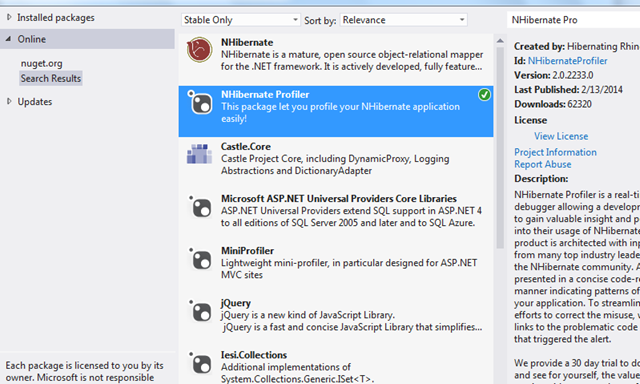The width and height of the screenshot is (640, 384).
Task: Click the 'Lightweight mini-profiler' description text
Action: click(x=349, y=269)
